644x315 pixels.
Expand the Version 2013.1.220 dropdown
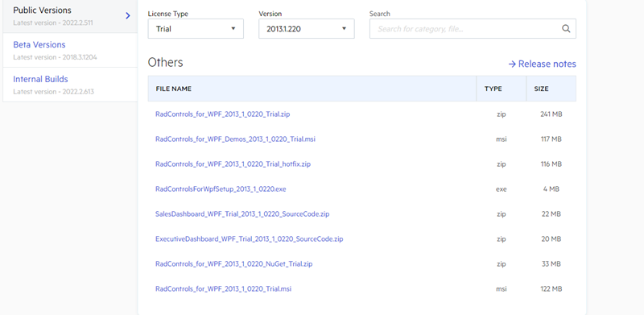click(x=307, y=29)
